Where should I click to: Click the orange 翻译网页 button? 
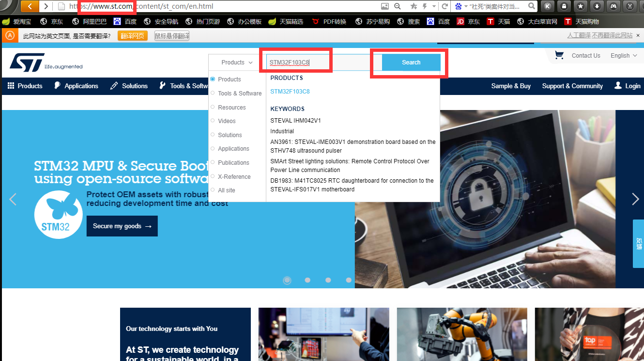[132, 36]
